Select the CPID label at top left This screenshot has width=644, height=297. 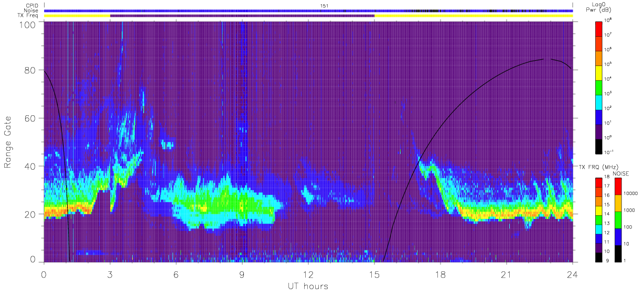pos(33,6)
